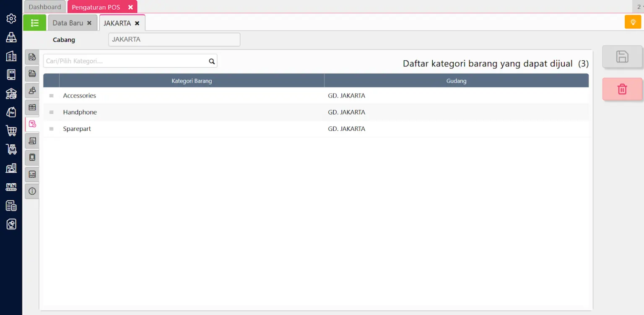This screenshot has height=315, width=644.
Task: Switch to the Data Baru tab
Action: [x=68, y=23]
